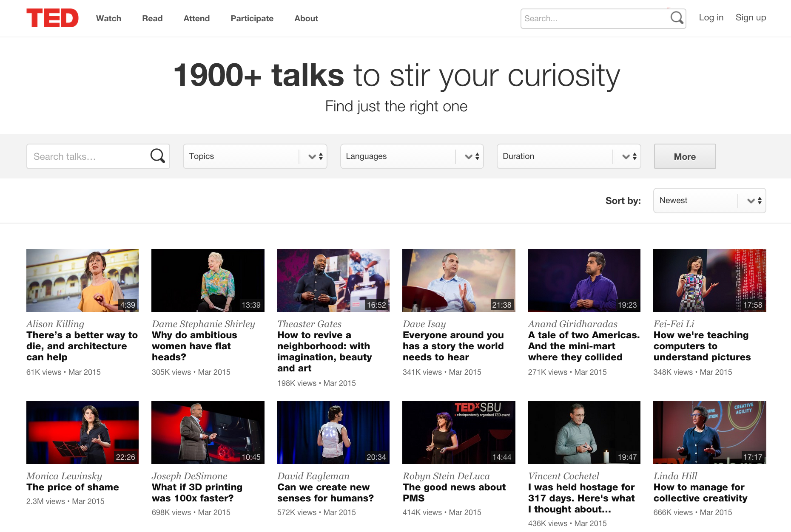Click '348K views • Mar 2015' text

(x=693, y=372)
